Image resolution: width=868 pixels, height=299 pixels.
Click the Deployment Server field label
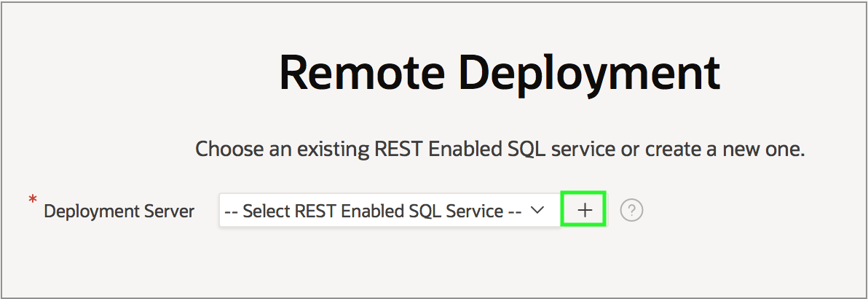point(119,211)
